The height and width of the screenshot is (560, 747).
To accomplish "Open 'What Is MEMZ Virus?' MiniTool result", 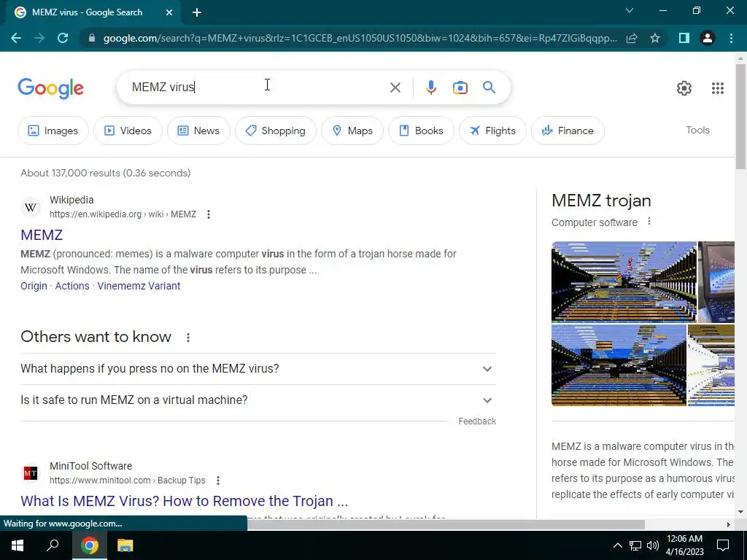I will [x=185, y=501].
